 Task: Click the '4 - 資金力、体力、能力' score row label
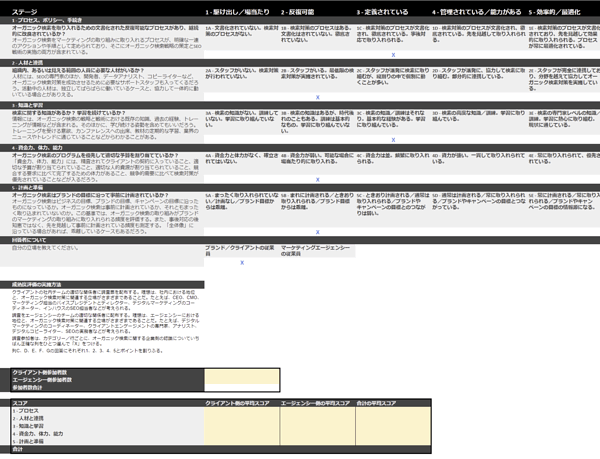coord(38,434)
